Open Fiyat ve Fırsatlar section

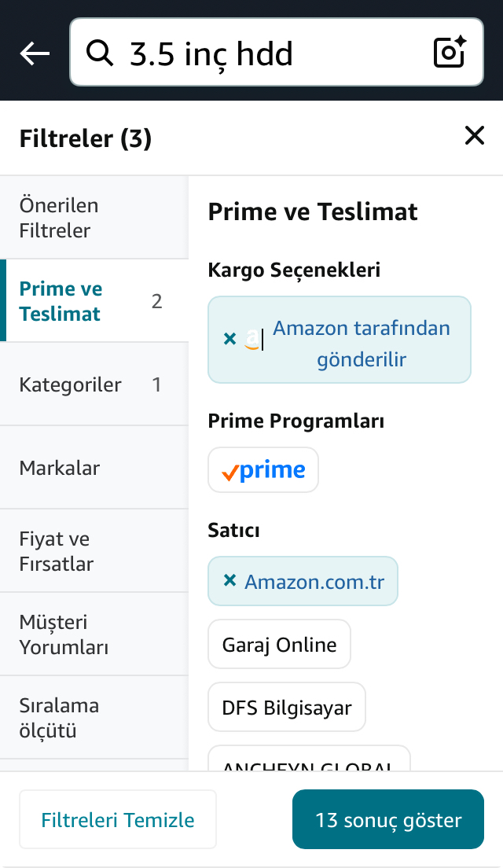pos(94,551)
